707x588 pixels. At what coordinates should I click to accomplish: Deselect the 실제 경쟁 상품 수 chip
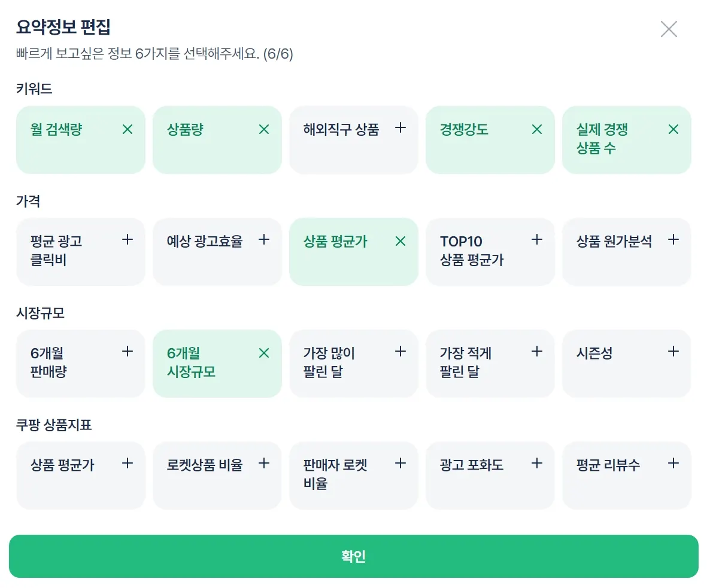point(626,139)
